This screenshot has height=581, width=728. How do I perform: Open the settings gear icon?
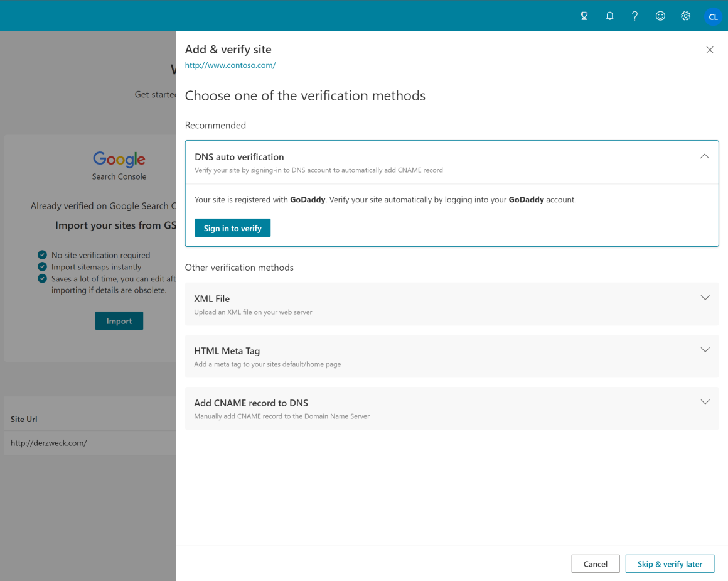[685, 16]
